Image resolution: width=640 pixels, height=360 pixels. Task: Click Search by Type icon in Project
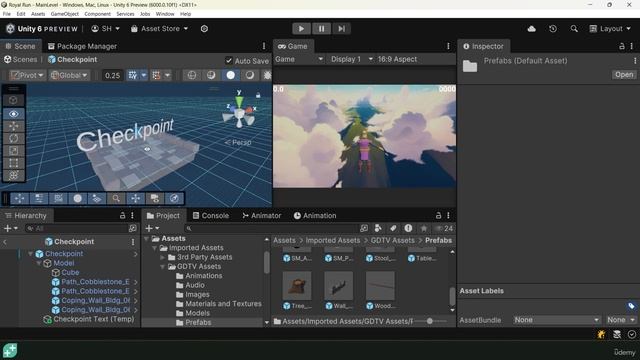[x=378, y=228]
